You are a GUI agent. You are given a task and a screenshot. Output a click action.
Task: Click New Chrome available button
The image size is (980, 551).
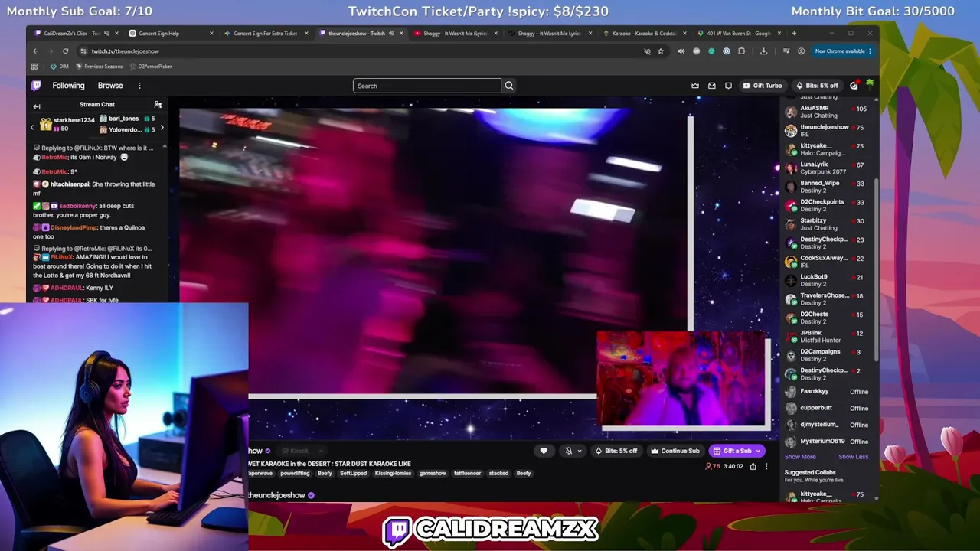pyautogui.click(x=843, y=51)
